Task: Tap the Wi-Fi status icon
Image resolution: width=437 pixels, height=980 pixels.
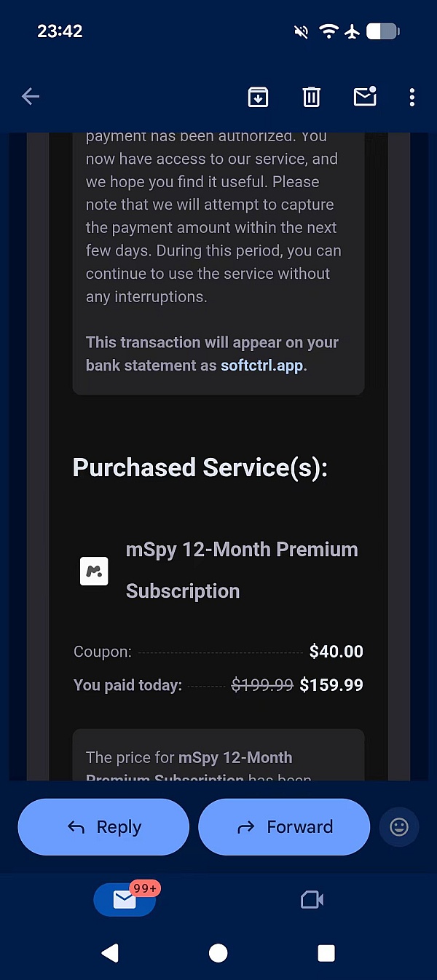Action: pyautogui.click(x=329, y=31)
